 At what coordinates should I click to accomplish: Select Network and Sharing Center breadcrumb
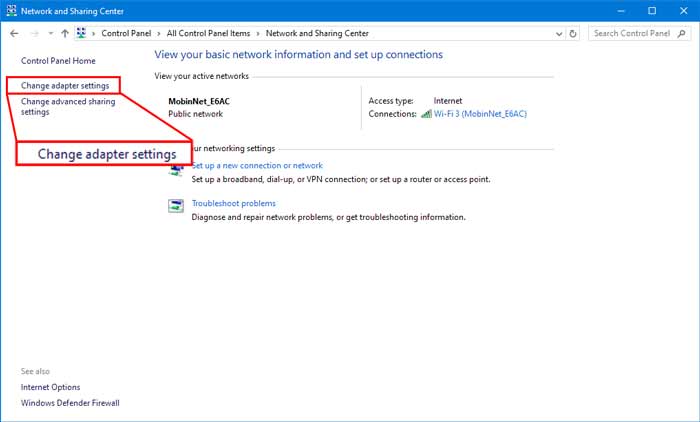pyautogui.click(x=317, y=33)
